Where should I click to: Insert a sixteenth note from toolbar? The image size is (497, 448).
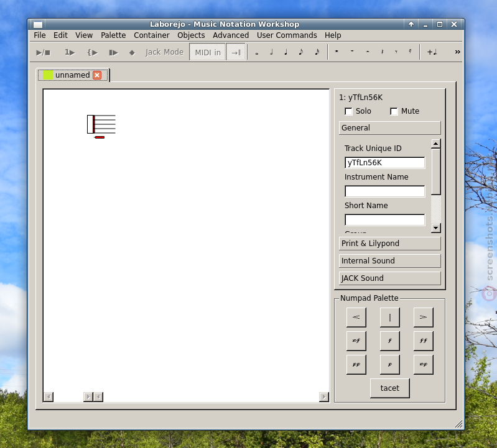[317, 52]
